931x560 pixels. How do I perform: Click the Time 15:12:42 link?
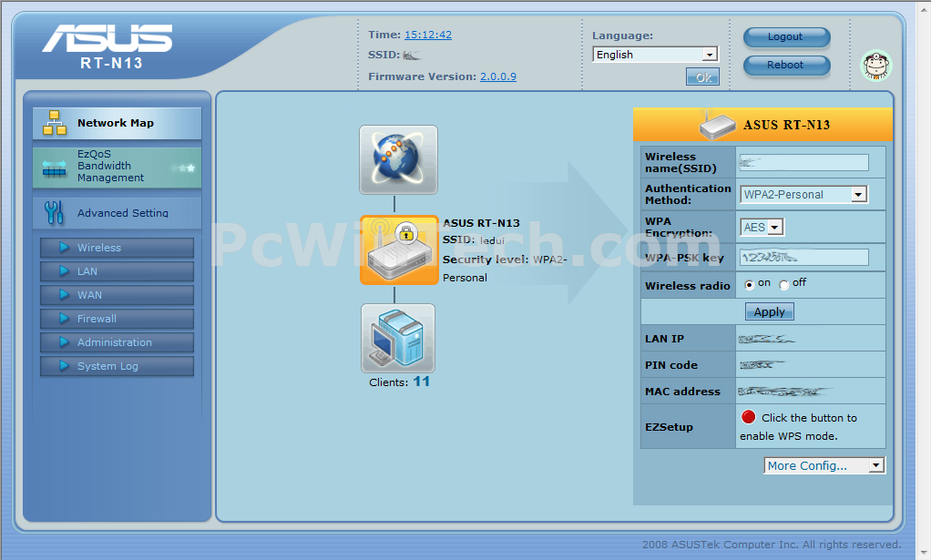point(428,35)
